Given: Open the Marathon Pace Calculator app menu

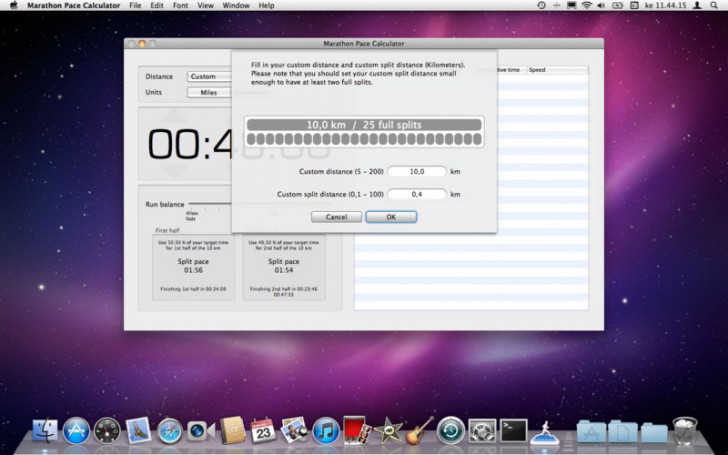Looking at the screenshot, I should click(x=73, y=6).
